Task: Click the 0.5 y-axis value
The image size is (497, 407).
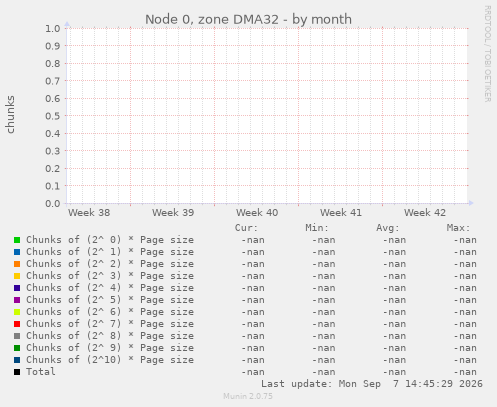Action: (53, 116)
